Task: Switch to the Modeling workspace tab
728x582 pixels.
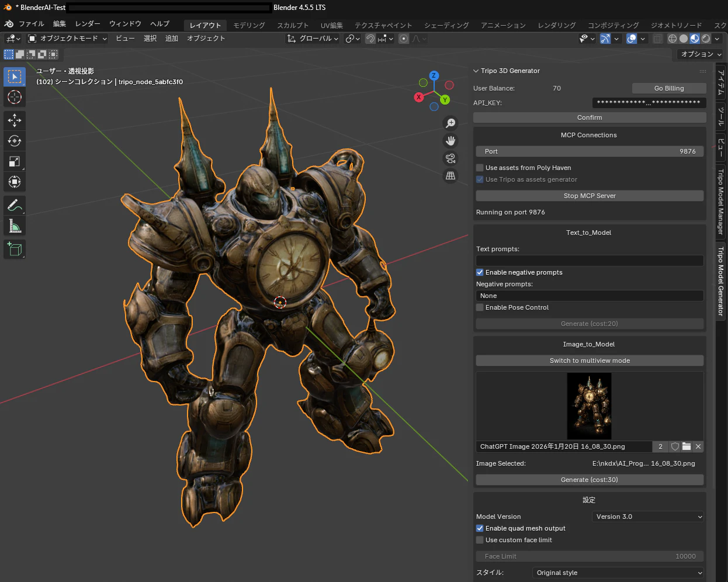Action: pos(249,26)
